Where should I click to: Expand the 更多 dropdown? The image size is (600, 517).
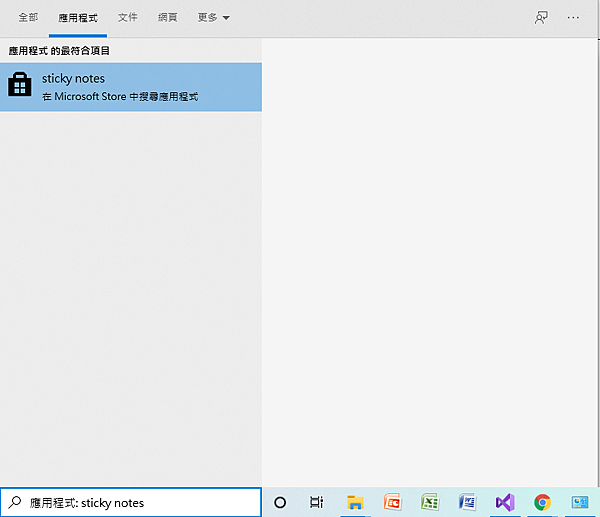(214, 18)
